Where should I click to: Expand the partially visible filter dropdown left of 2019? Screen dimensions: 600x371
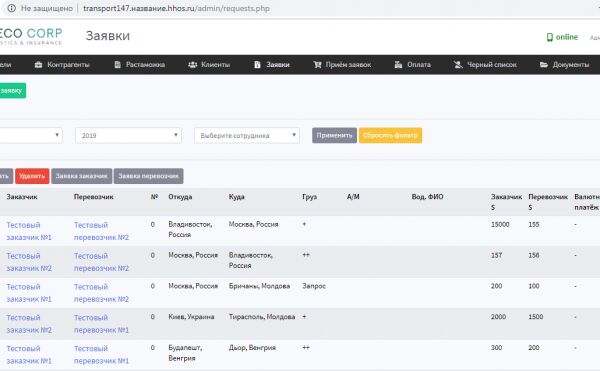click(31, 135)
